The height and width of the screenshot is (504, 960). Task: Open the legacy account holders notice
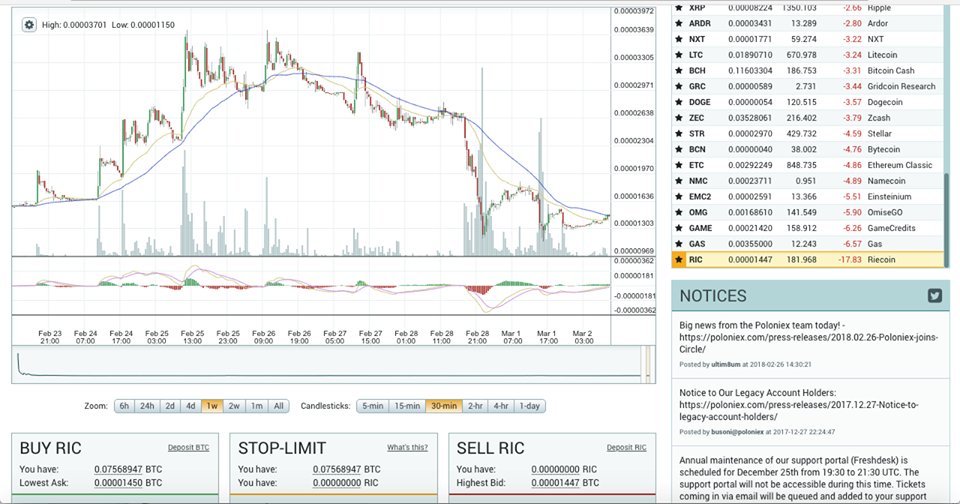click(799, 405)
